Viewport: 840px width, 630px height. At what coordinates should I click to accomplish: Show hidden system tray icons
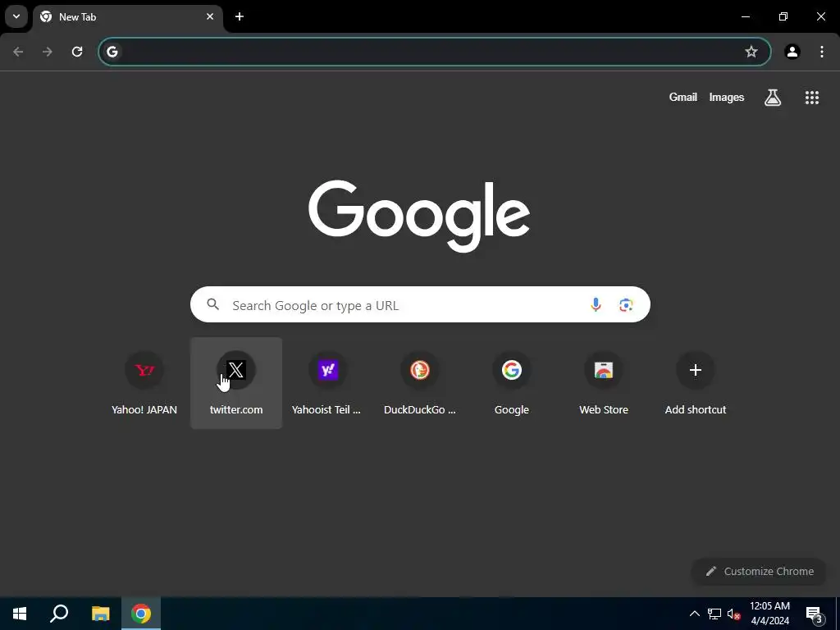694,614
